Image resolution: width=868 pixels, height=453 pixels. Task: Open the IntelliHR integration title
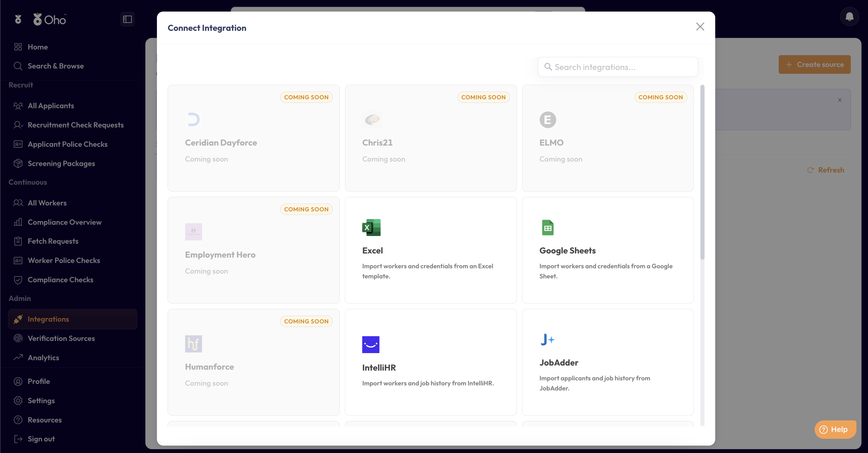(379, 367)
